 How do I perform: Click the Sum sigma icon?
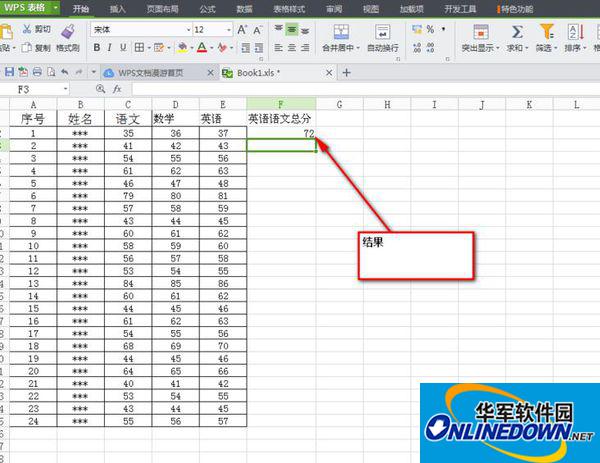coord(517,32)
